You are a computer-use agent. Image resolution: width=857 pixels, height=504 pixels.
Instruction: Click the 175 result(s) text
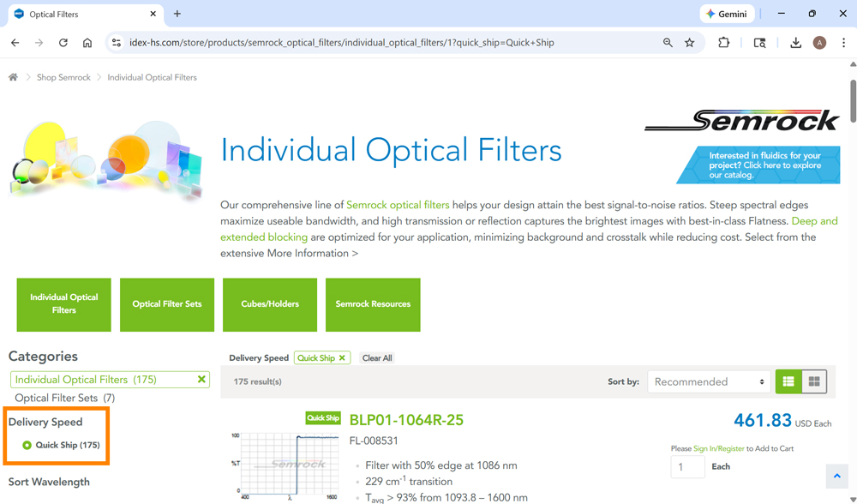(257, 381)
